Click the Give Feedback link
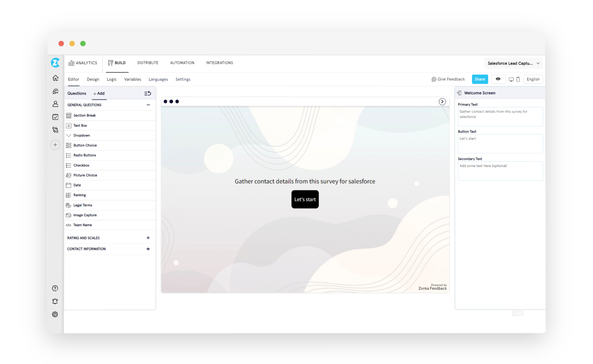This screenshot has width=593, height=364. [448, 79]
